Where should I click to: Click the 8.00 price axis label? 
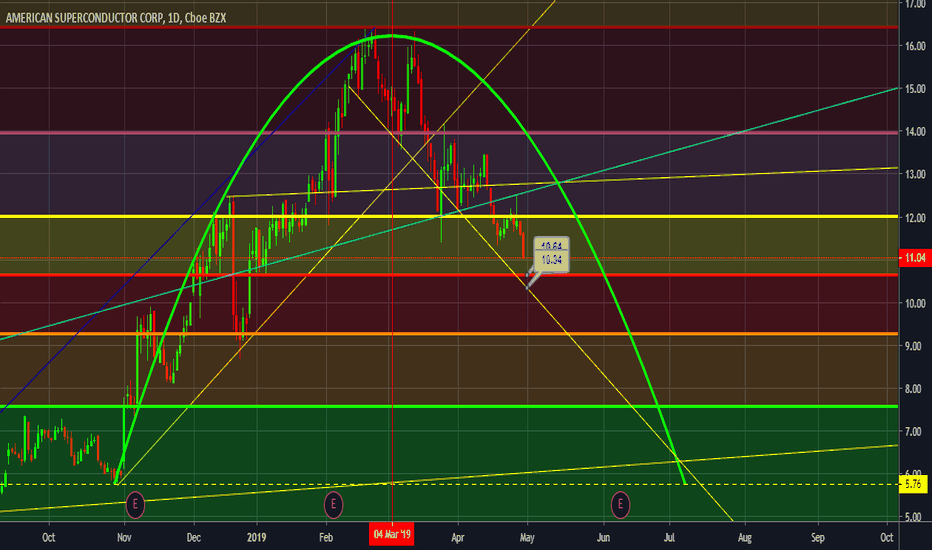[x=915, y=389]
